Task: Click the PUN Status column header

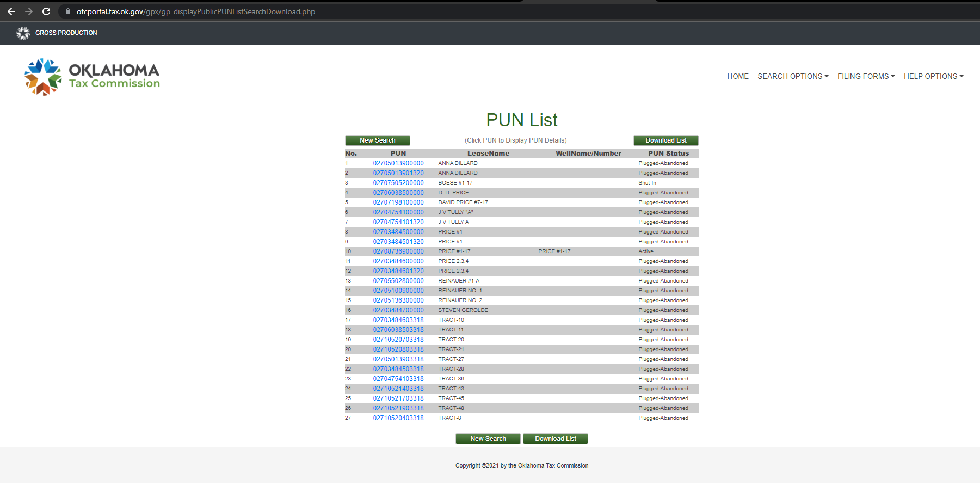Action: pyautogui.click(x=668, y=154)
